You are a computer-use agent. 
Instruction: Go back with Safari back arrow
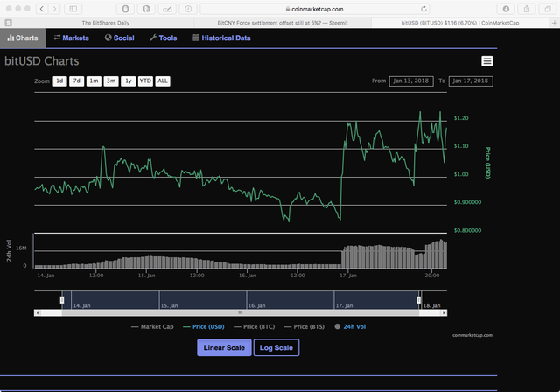(x=42, y=9)
